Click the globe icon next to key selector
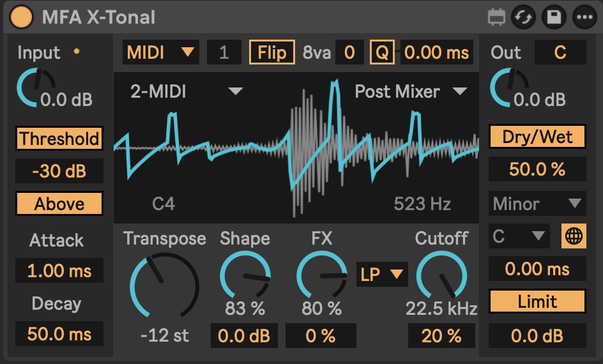603x364 pixels. tap(574, 236)
